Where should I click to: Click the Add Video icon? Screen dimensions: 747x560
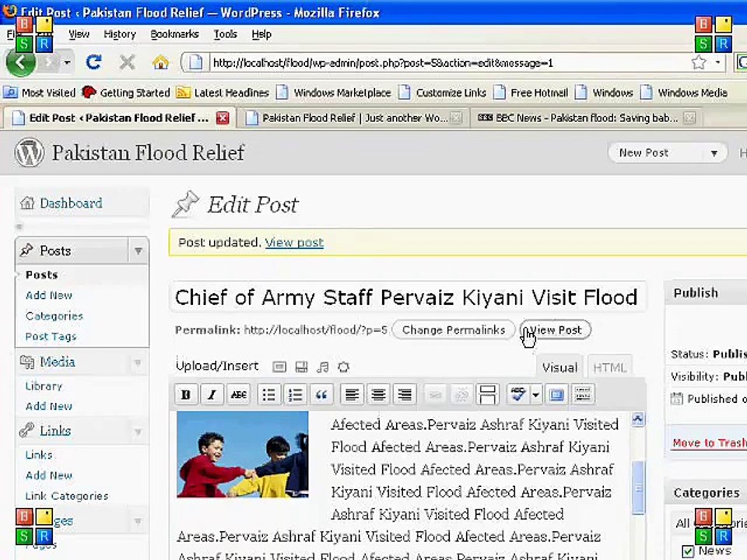pyautogui.click(x=301, y=366)
